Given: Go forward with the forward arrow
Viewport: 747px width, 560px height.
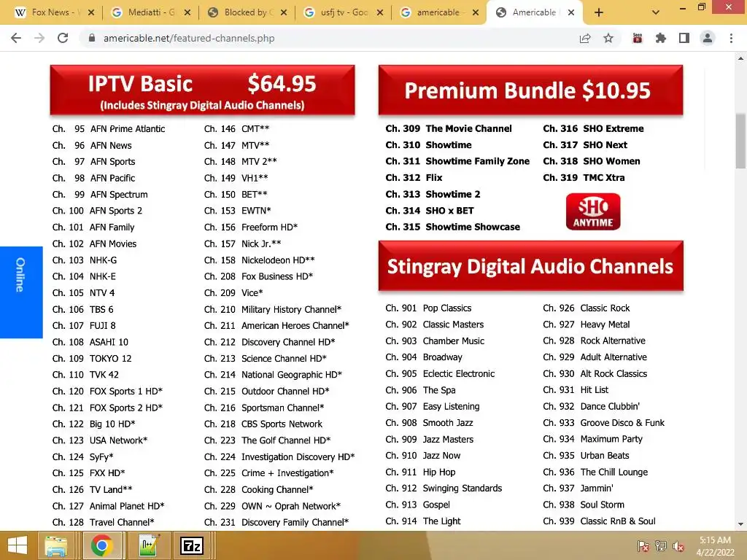Looking at the screenshot, I should tap(39, 38).
